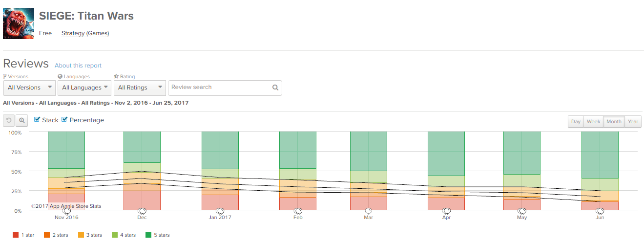Viewport: 644px width, 245px height.
Task: Switch chart granularity to Week
Action: (x=594, y=121)
